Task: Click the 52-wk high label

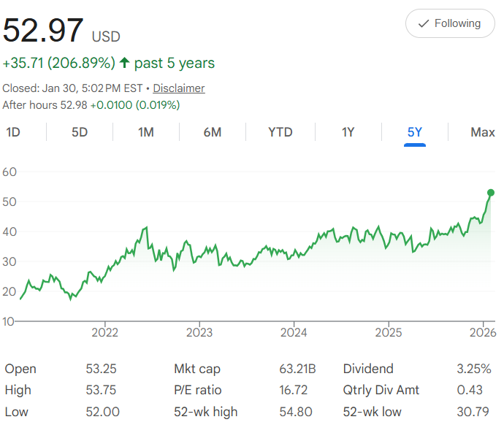Action: tap(206, 412)
